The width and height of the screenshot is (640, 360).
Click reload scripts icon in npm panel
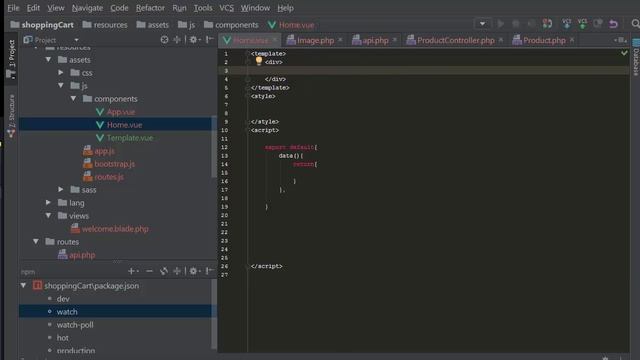[x=164, y=271]
